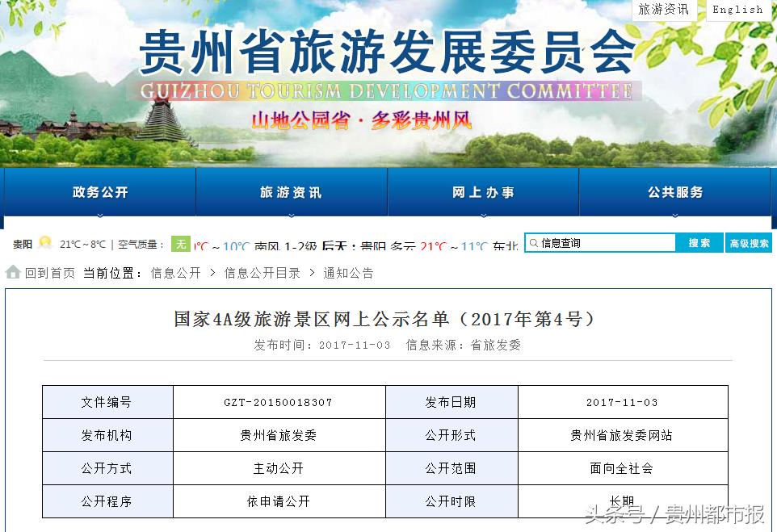Click the weather icon next to 贵阳
The width and height of the screenshot is (777, 532).
(x=44, y=242)
